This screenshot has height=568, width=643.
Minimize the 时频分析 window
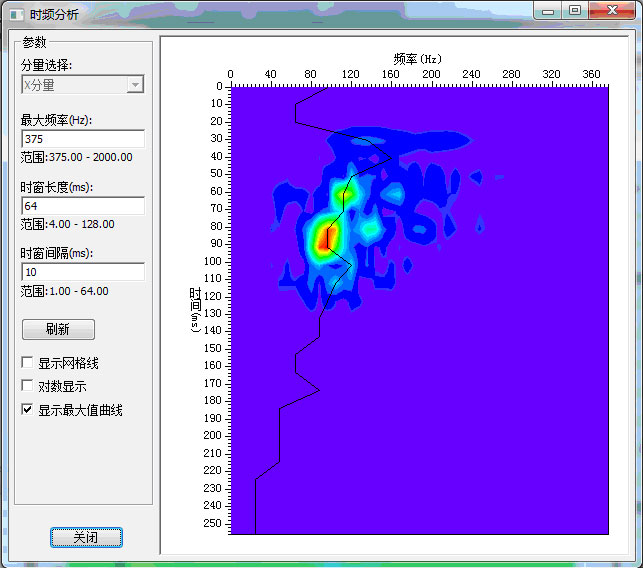coord(548,11)
